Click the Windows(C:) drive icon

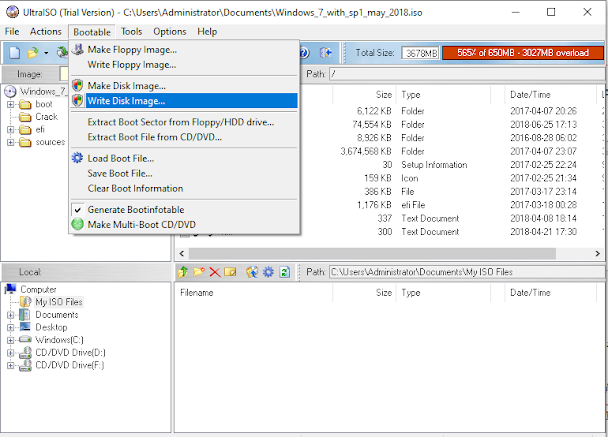click(25, 339)
